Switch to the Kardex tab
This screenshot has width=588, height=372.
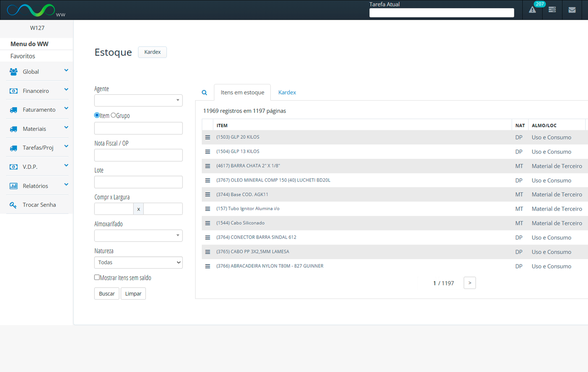click(x=287, y=93)
